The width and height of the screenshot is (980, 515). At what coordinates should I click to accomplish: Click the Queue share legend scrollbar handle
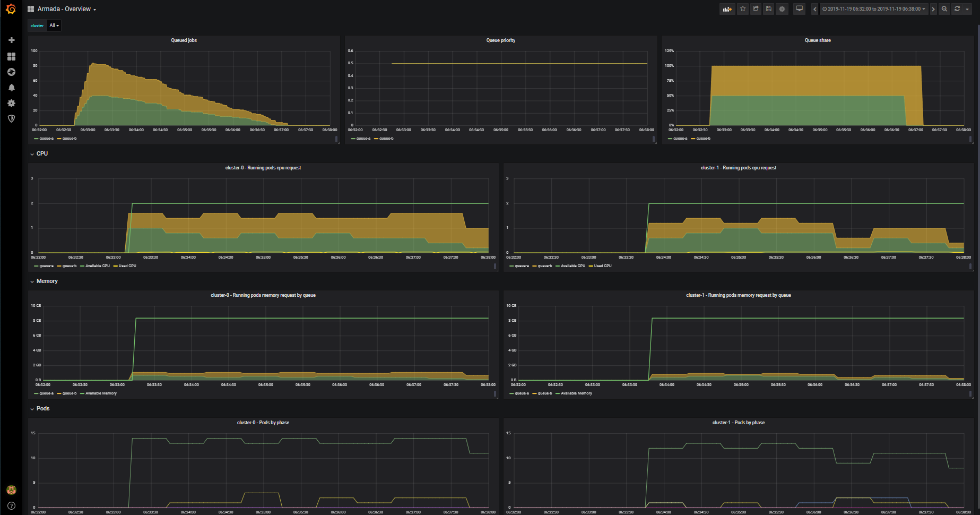point(970,139)
